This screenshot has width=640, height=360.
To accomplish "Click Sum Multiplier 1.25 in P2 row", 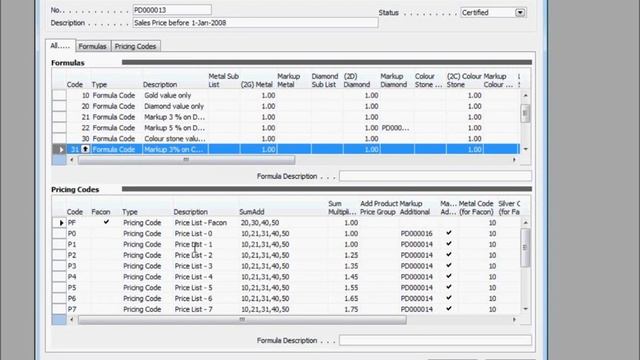I will coord(343,255).
